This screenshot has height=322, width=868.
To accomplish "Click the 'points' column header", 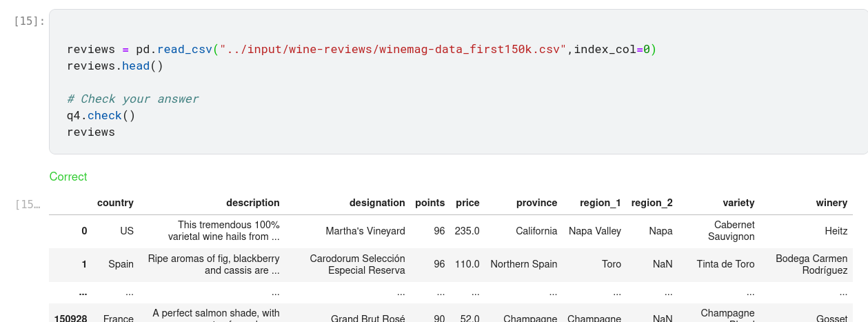I will point(430,203).
